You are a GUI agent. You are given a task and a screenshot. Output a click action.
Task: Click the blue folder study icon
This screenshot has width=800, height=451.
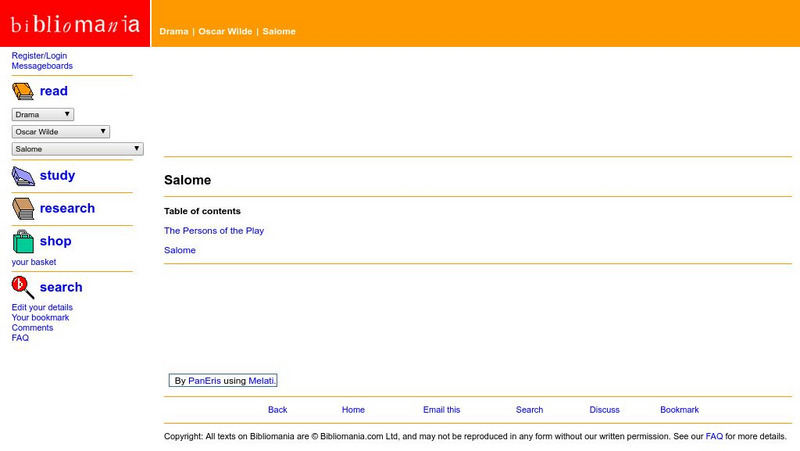point(23,176)
